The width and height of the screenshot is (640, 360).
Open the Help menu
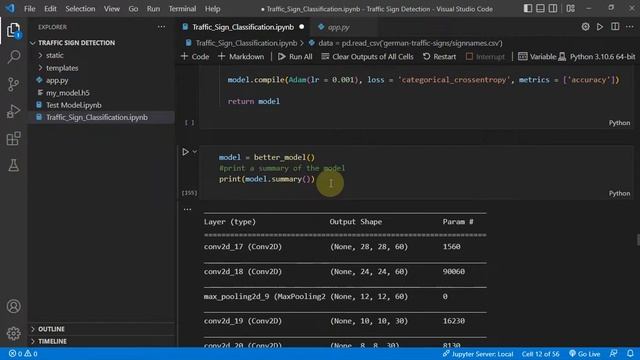[x=212, y=9]
